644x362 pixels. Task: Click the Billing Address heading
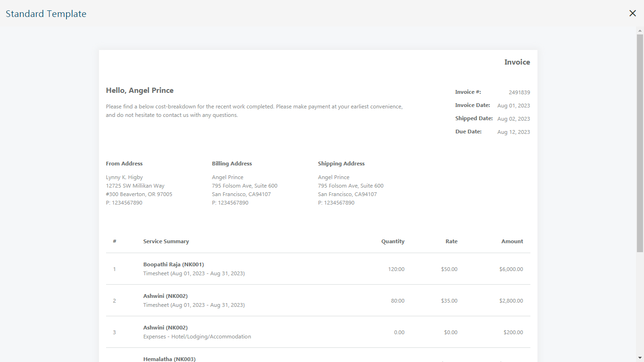(232, 164)
